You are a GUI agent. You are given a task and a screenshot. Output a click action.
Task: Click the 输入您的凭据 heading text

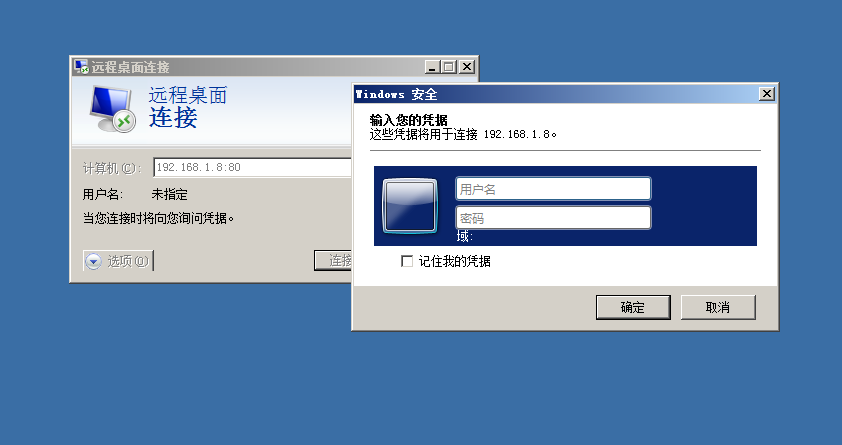409,120
